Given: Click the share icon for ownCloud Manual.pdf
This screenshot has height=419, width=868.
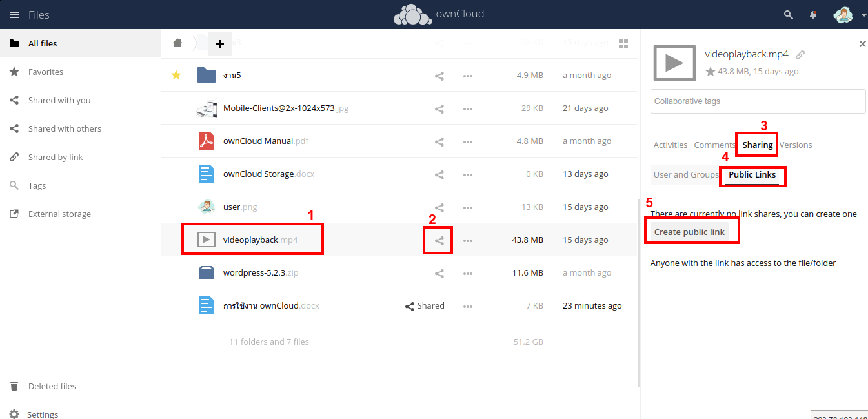Looking at the screenshot, I should tap(439, 141).
